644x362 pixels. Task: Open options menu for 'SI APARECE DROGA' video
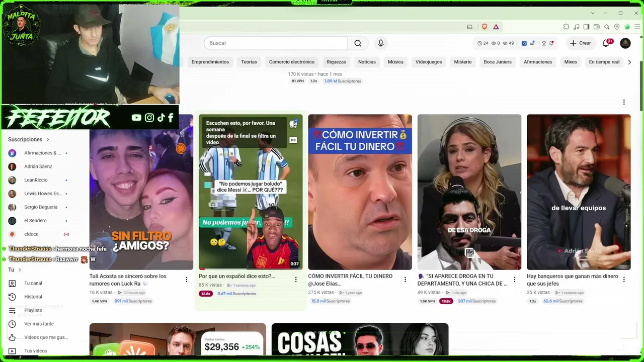tap(514, 280)
